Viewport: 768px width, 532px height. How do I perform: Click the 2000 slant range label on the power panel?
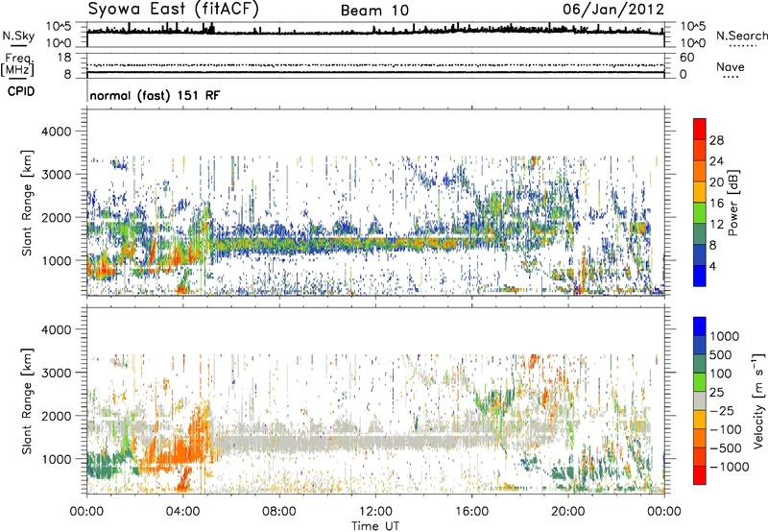[57, 217]
